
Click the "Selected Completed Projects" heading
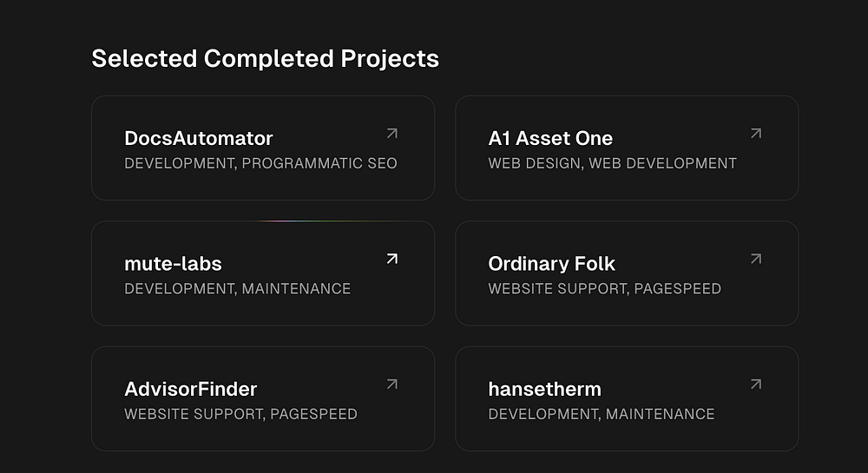[x=266, y=59]
